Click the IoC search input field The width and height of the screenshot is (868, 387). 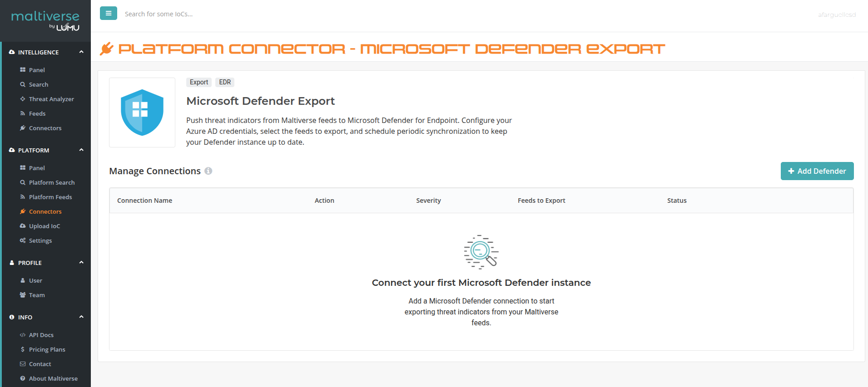pyautogui.click(x=273, y=14)
